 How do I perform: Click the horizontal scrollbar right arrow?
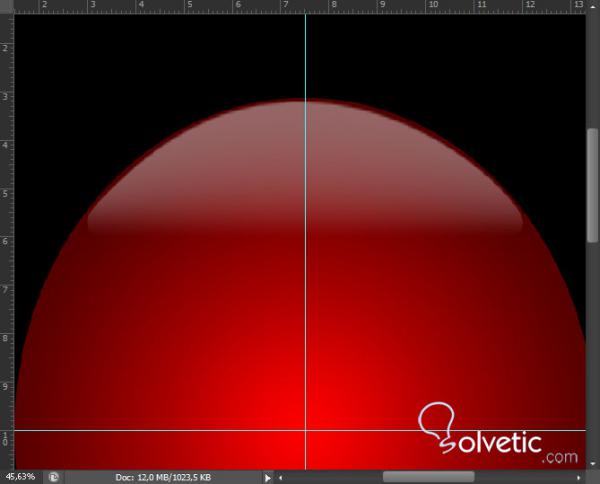pos(579,477)
